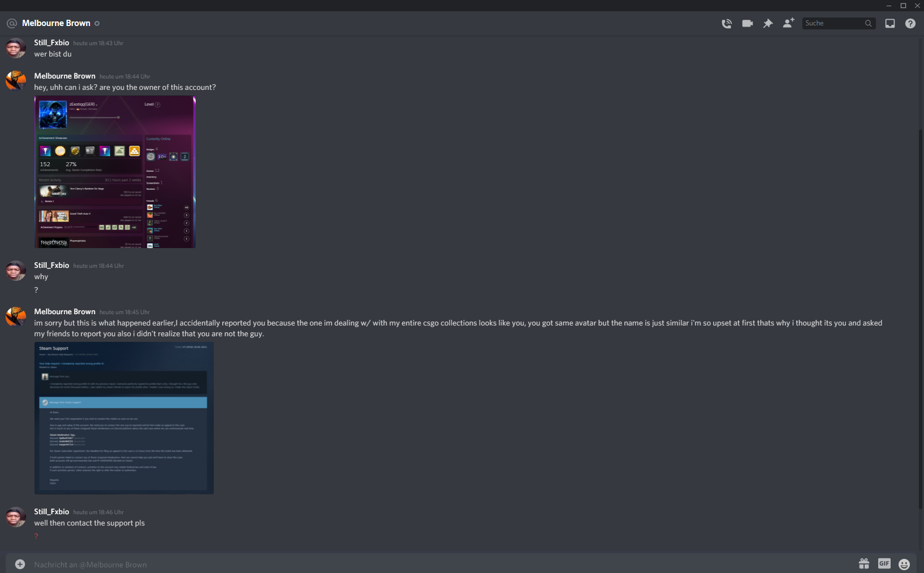Click Still_Fxbio username at 18:46 message
The width and height of the screenshot is (924, 573).
51,511
